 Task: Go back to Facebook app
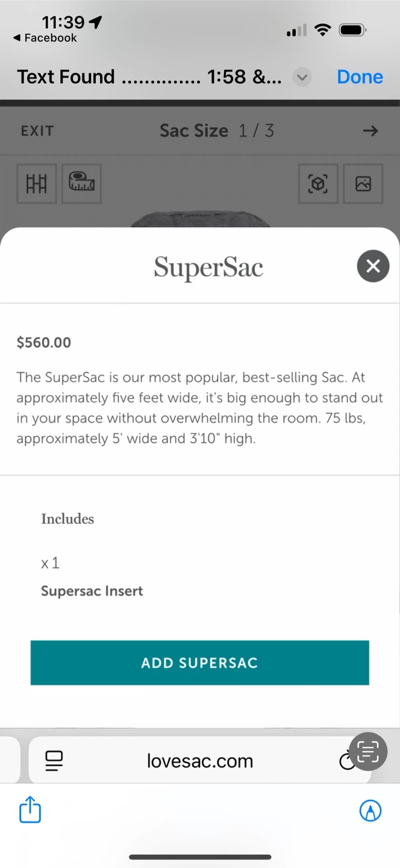pyautogui.click(x=45, y=38)
